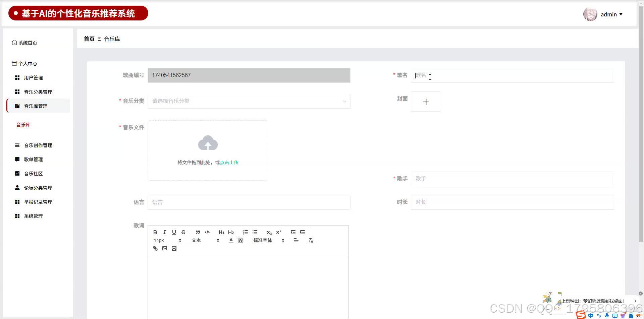
Task: Apply italic formatting in the lyrics editor
Action: (164, 232)
